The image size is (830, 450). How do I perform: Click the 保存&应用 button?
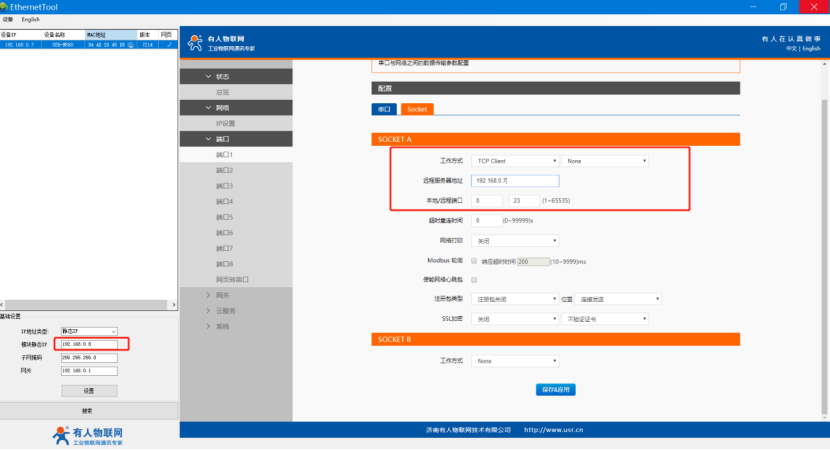[x=555, y=389]
